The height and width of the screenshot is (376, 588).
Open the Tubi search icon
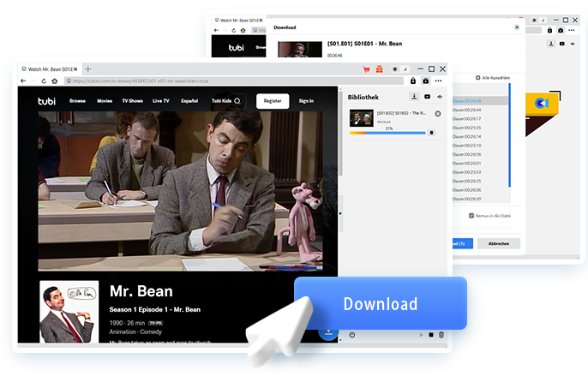pos(237,101)
